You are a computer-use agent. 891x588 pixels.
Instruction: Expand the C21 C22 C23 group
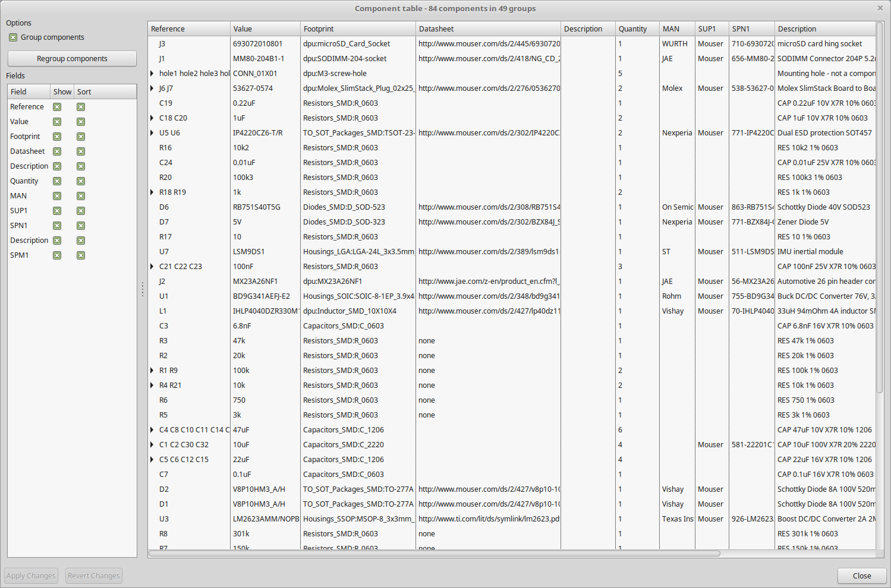tap(152, 267)
